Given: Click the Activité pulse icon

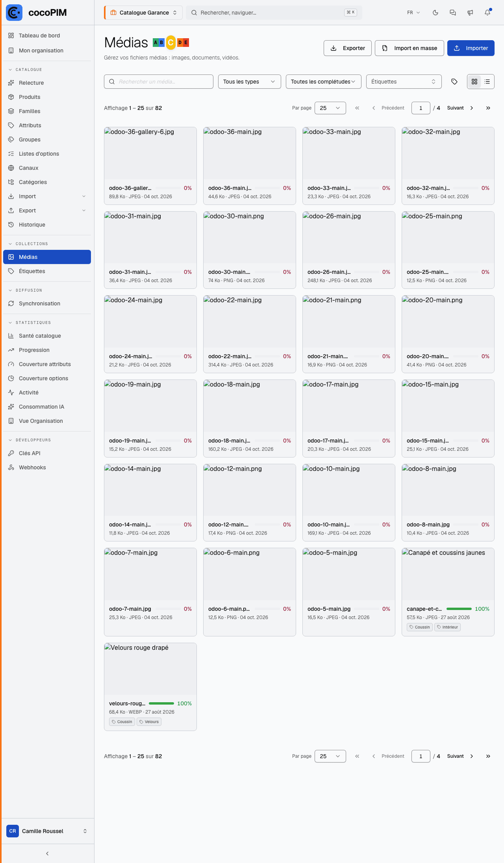Looking at the screenshot, I should [11, 392].
